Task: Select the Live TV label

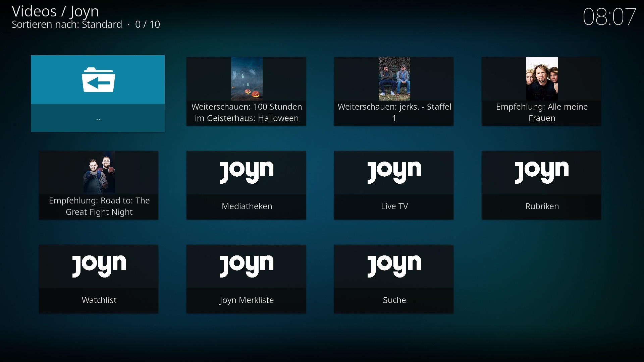Action: 394,206
